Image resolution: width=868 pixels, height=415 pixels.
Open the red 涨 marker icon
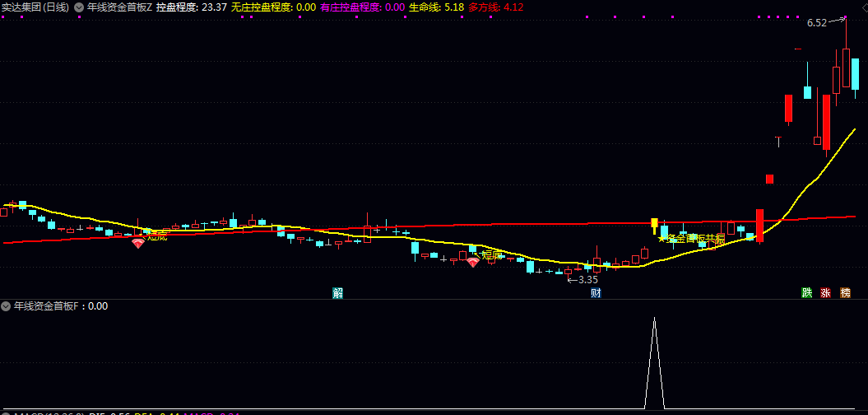(825, 293)
